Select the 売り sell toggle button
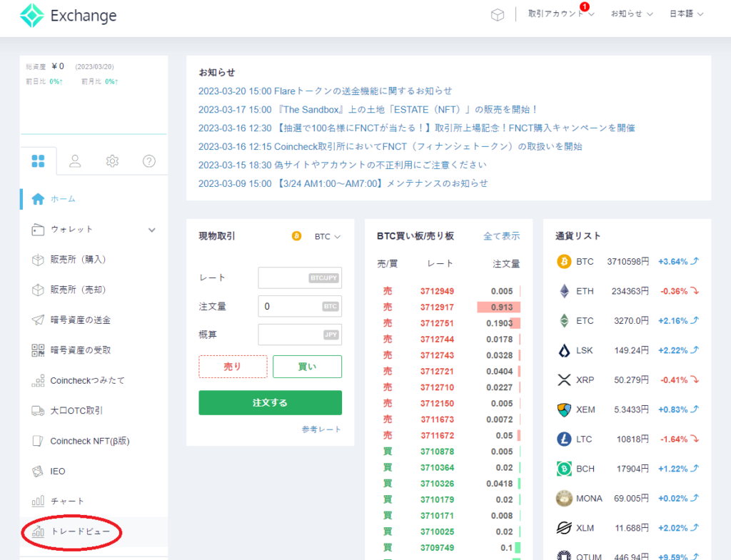Viewport: 731px width, 560px height. click(x=233, y=367)
